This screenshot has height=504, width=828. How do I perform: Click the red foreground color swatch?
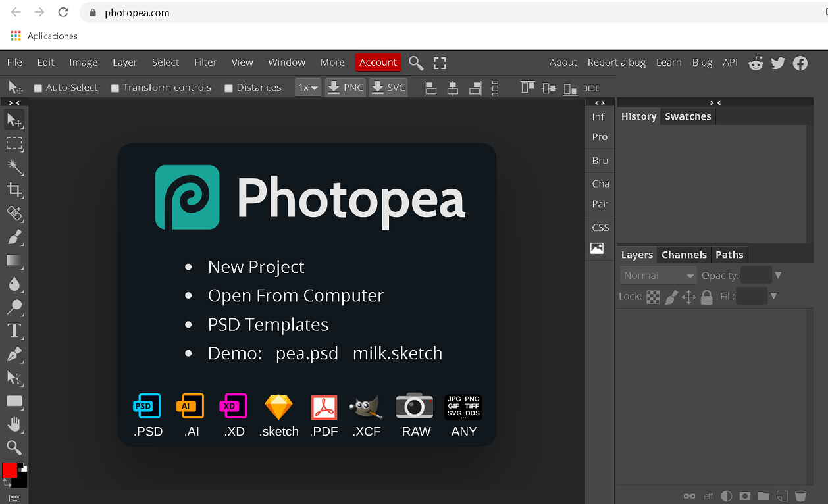click(x=9, y=470)
